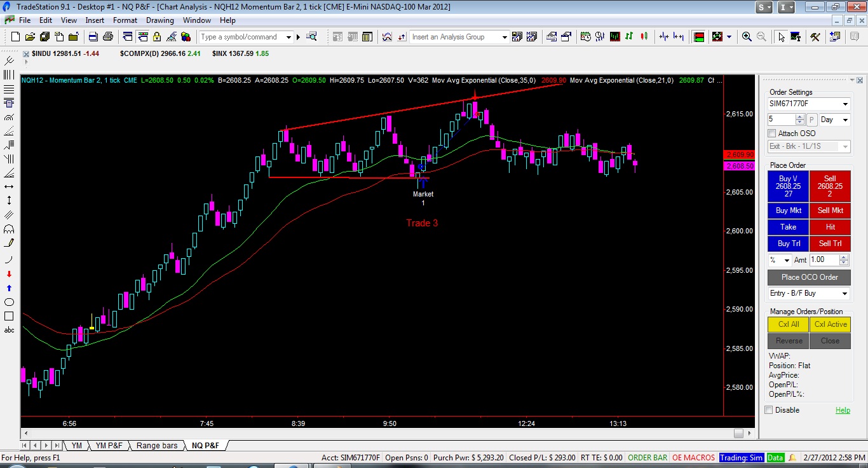Click the Sell Mkt button

[830, 210]
